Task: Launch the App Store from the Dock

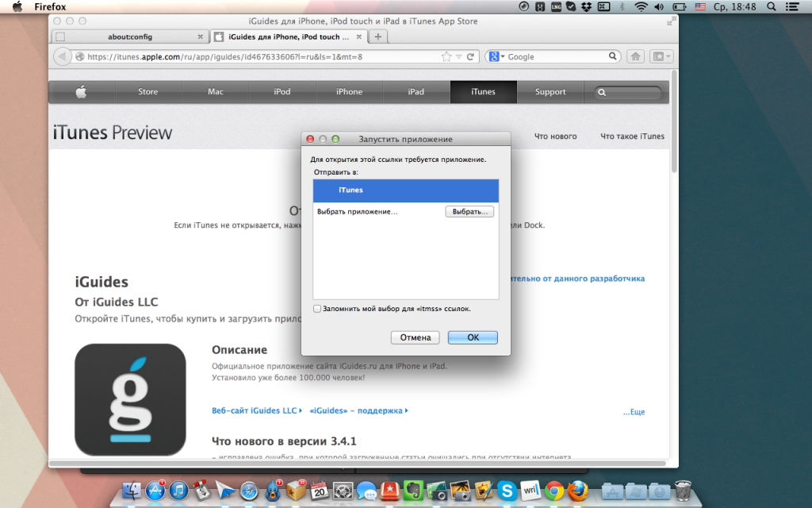Action: pos(155,490)
